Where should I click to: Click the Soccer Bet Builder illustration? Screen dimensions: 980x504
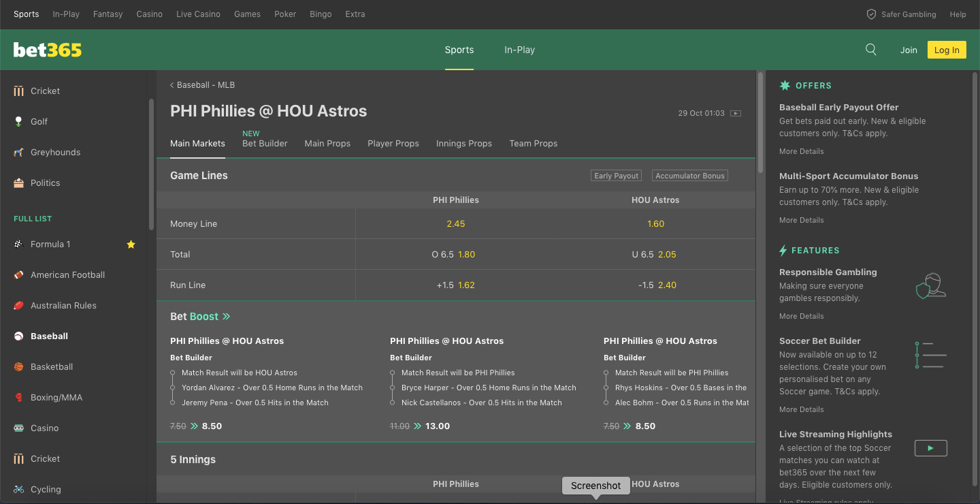[931, 355]
